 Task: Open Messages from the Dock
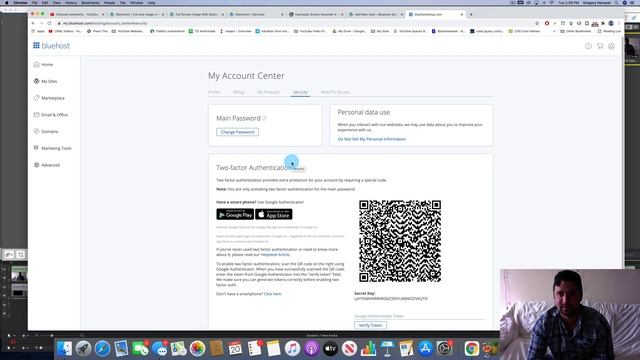click(159, 349)
